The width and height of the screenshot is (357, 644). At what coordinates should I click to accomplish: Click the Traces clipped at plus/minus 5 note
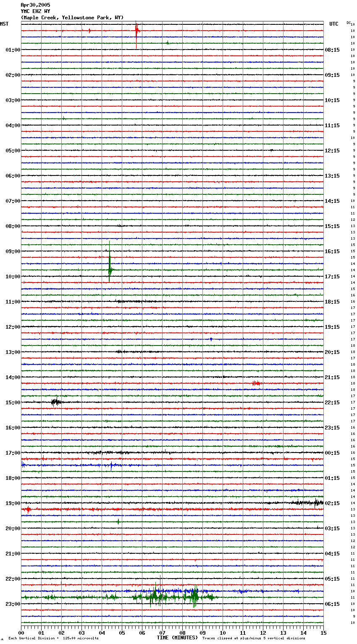[254, 638]
